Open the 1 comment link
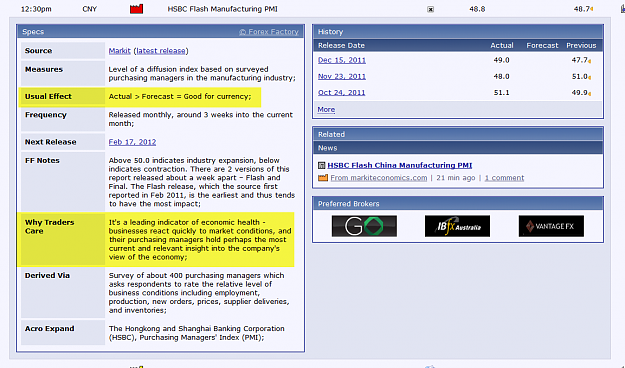This screenshot has height=368, width=625. click(x=504, y=178)
